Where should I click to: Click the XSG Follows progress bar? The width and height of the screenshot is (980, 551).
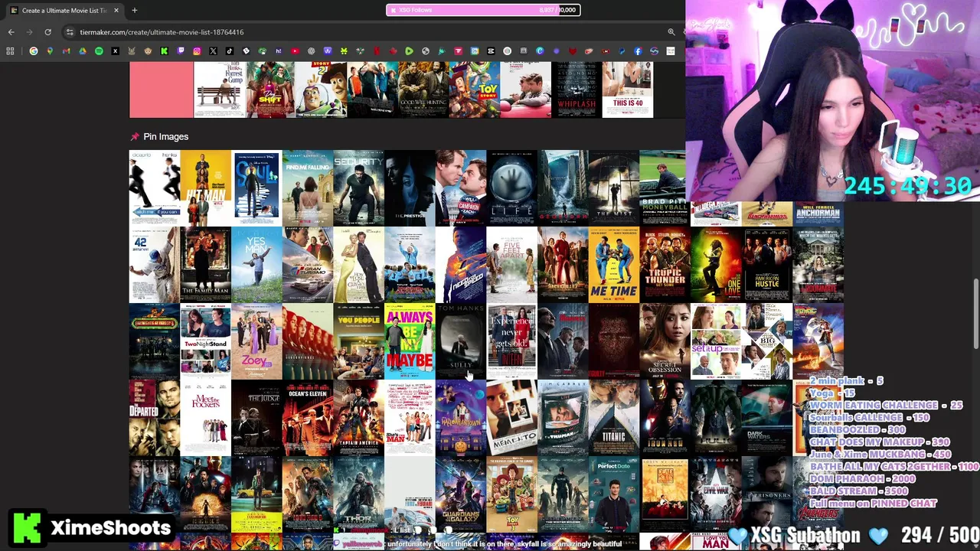(x=483, y=10)
